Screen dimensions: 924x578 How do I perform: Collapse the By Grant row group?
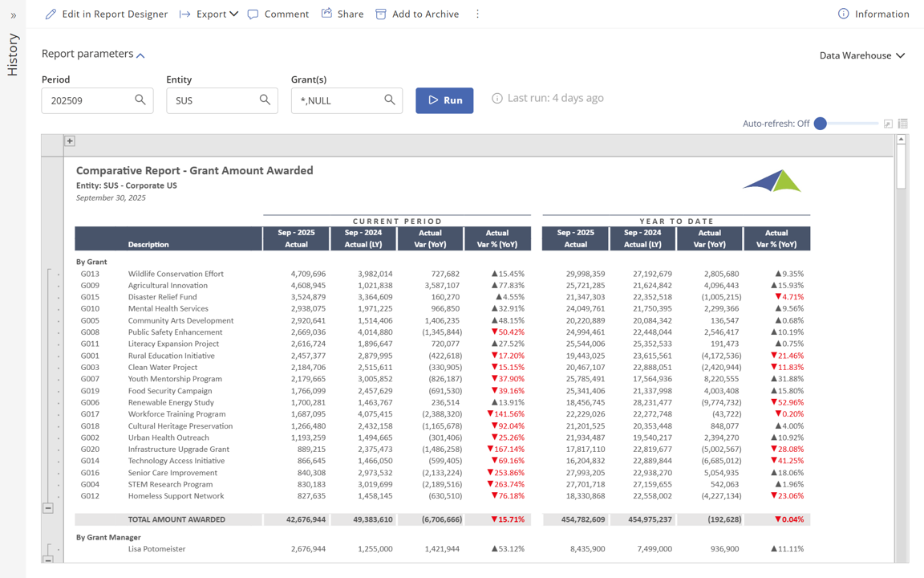(48, 508)
